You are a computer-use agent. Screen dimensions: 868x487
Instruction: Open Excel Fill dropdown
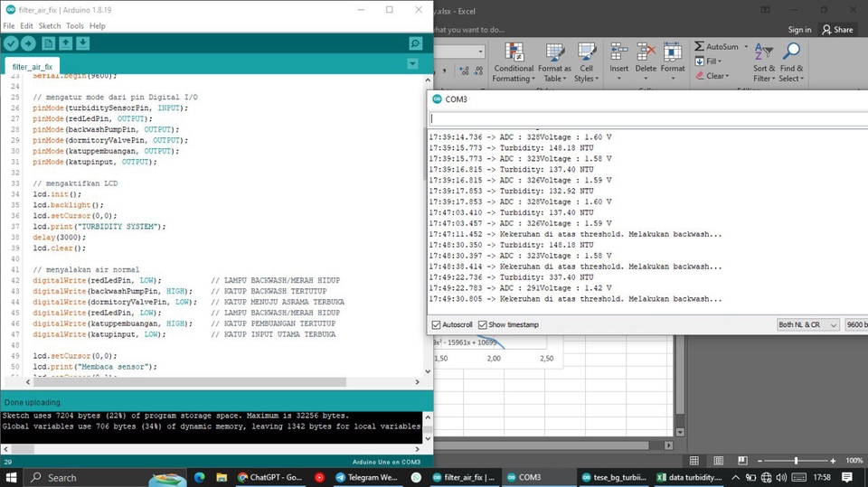coord(709,61)
